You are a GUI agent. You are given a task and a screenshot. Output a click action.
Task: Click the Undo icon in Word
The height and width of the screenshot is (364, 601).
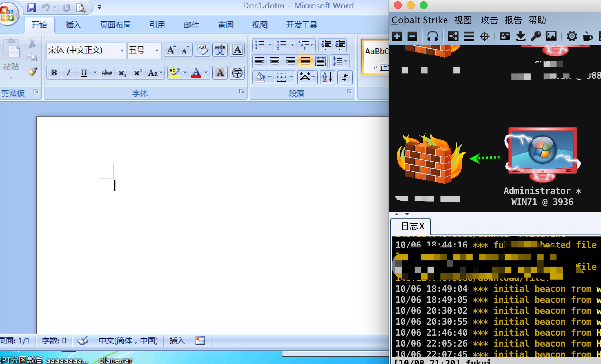(45, 7)
